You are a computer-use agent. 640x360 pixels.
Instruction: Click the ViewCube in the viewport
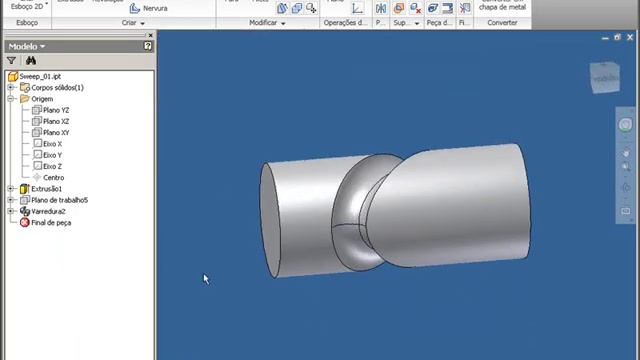coord(605,78)
